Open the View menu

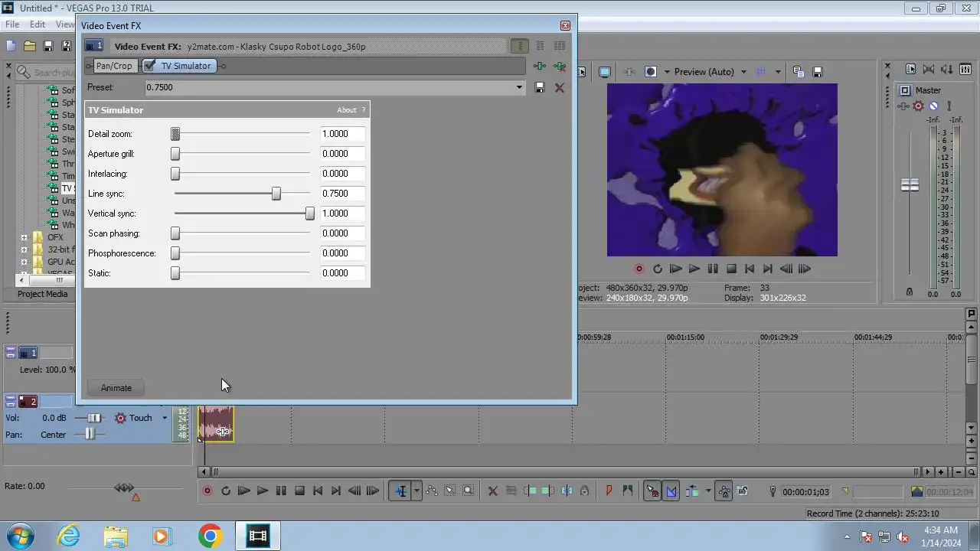(65, 24)
